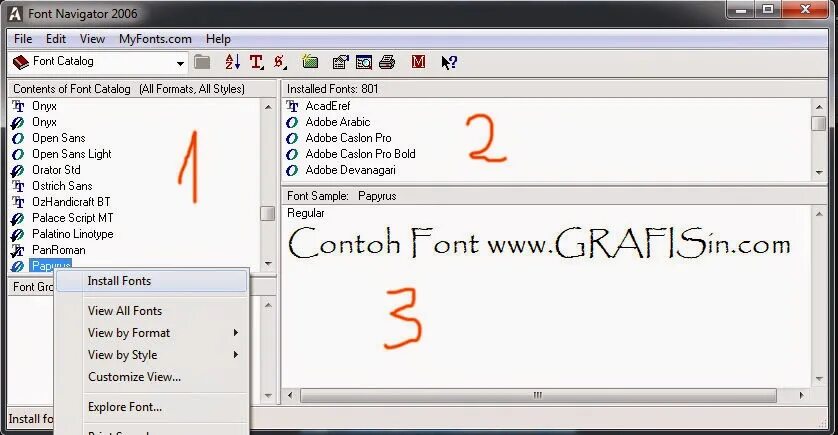This screenshot has width=838, height=435.
Task: Click the font-type icon beside PanRoman
Action: pos(18,250)
